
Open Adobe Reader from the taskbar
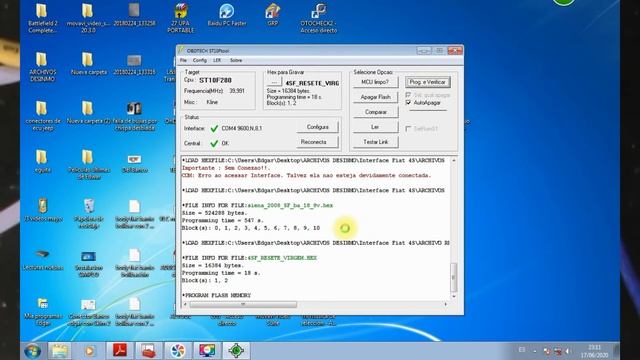click(x=119, y=351)
